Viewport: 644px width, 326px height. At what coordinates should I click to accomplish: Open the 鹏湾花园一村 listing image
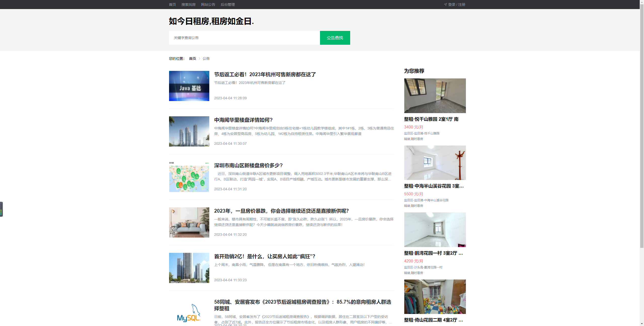coord(435,229)
